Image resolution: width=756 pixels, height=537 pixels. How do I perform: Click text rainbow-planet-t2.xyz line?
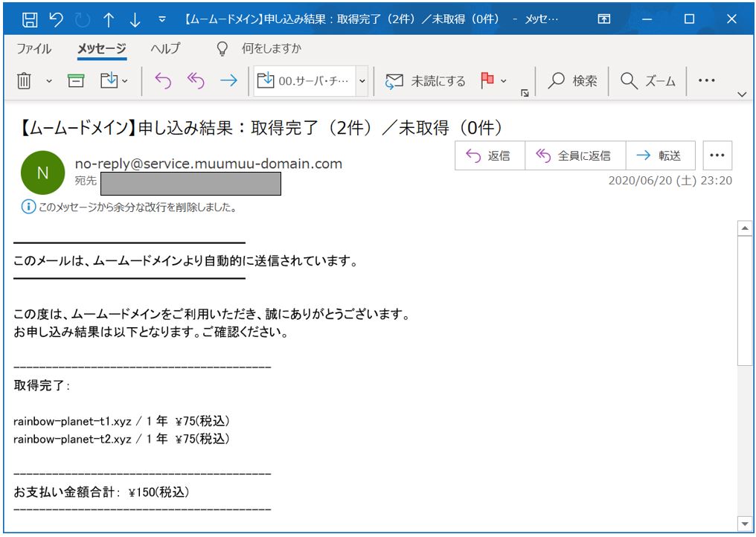[121, 439]
